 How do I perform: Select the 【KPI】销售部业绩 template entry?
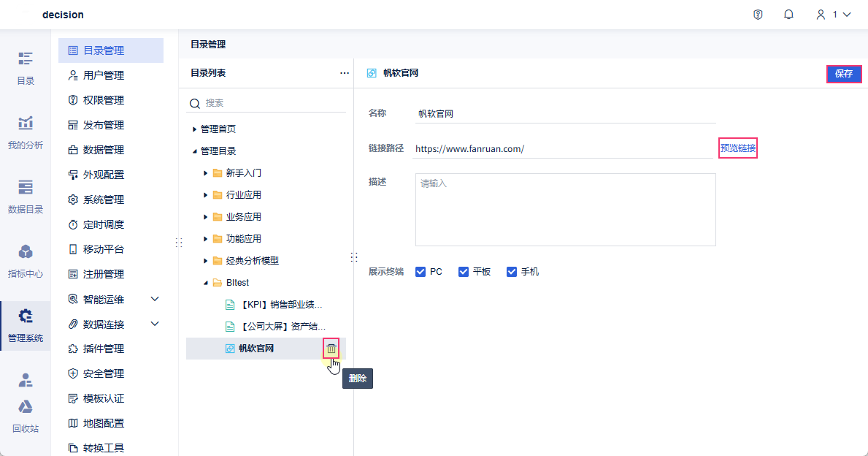tap(274, 305)
